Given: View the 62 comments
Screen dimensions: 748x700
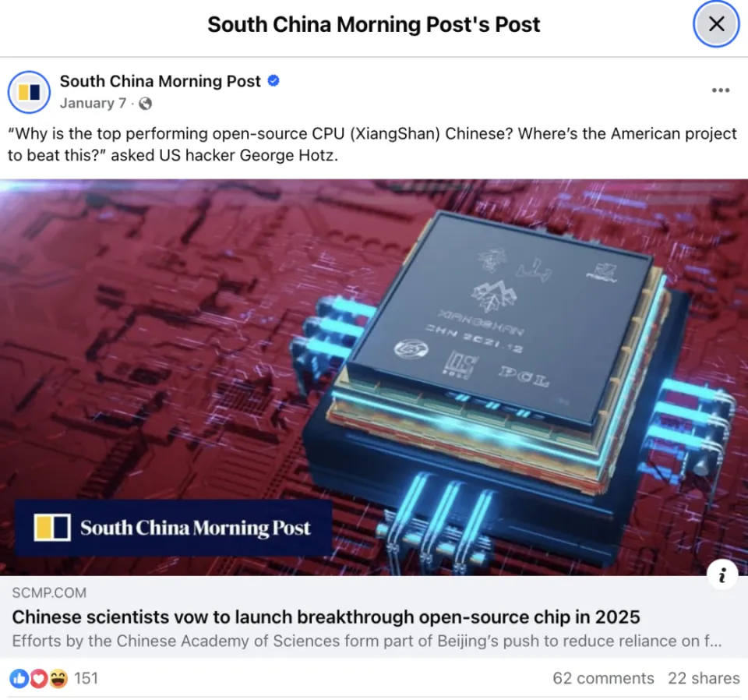Looking at the screenshot, I should pyautogui.click(x=603, y=678).
